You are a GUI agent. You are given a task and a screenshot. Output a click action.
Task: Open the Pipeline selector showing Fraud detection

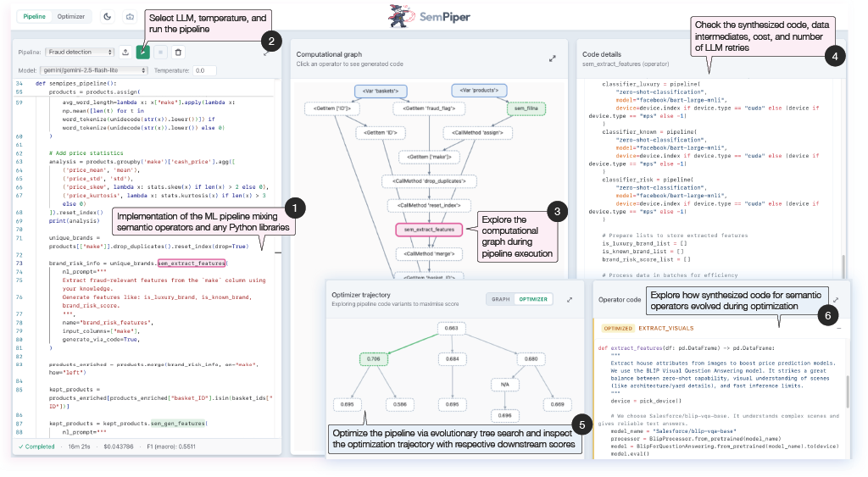[80, 52]
